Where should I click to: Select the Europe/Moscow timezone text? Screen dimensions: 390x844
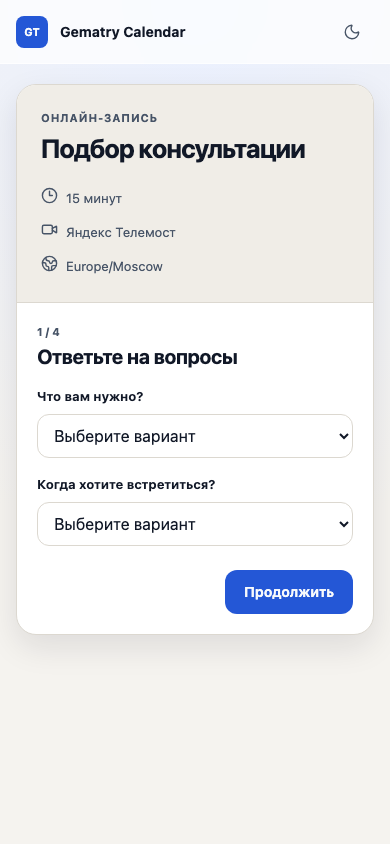click(114, 266)
